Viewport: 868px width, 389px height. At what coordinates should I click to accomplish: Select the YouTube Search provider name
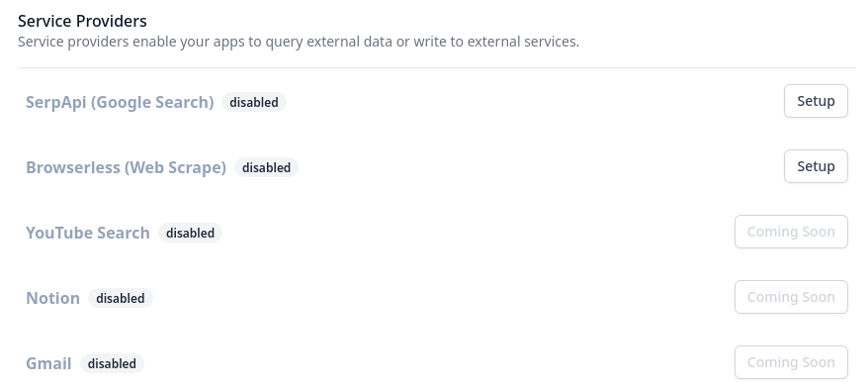[x=87, y=233]
